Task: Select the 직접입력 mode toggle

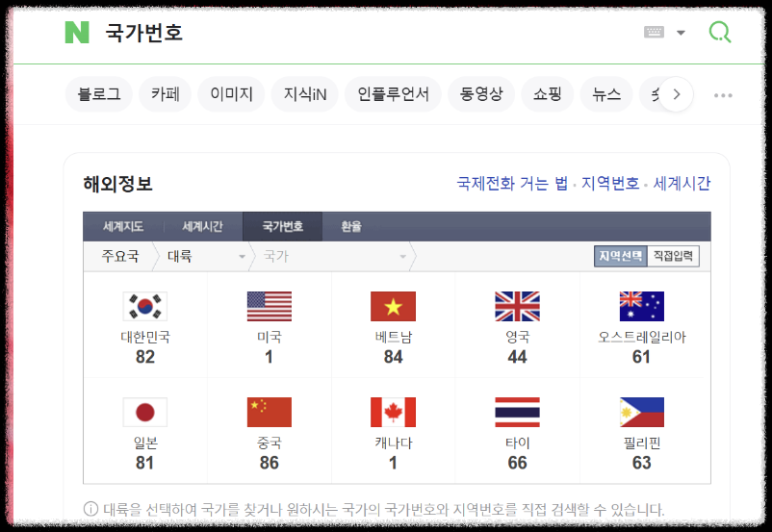Action: point(673,256)
